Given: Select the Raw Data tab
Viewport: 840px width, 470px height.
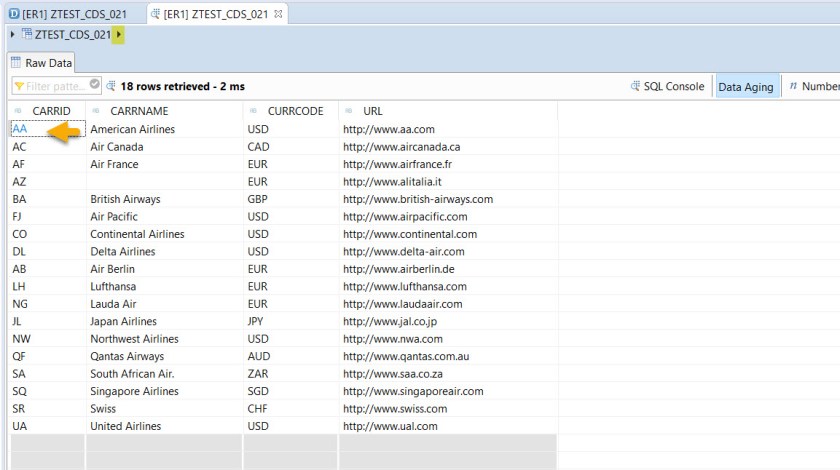Looking at the screenshot, I should (41, 63).
